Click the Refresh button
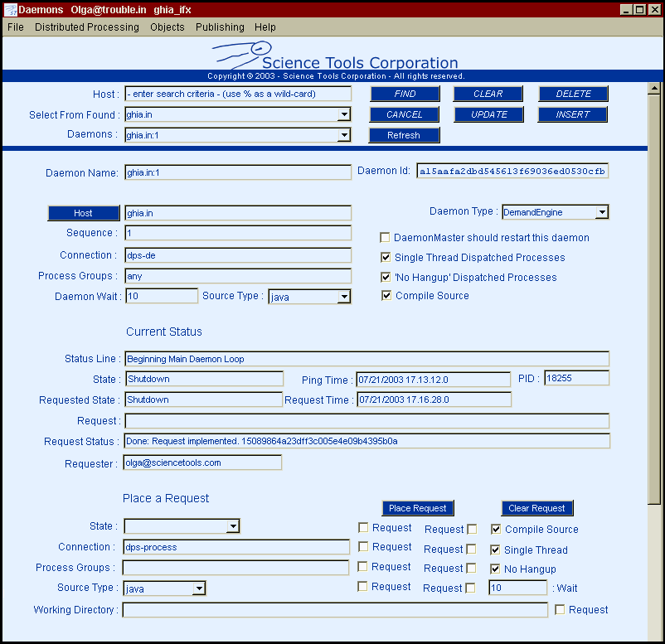The image size is (665, 644). point(404,135)
